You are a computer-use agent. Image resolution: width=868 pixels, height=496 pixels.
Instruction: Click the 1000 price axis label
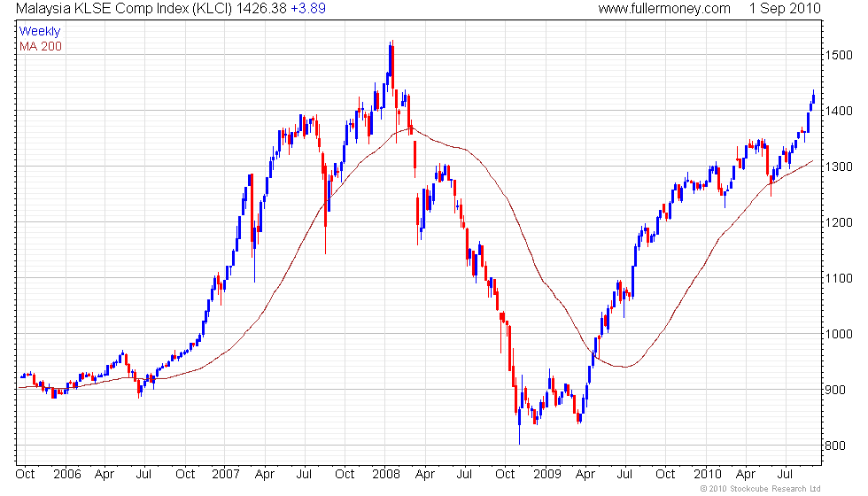(x=839, y=334)
